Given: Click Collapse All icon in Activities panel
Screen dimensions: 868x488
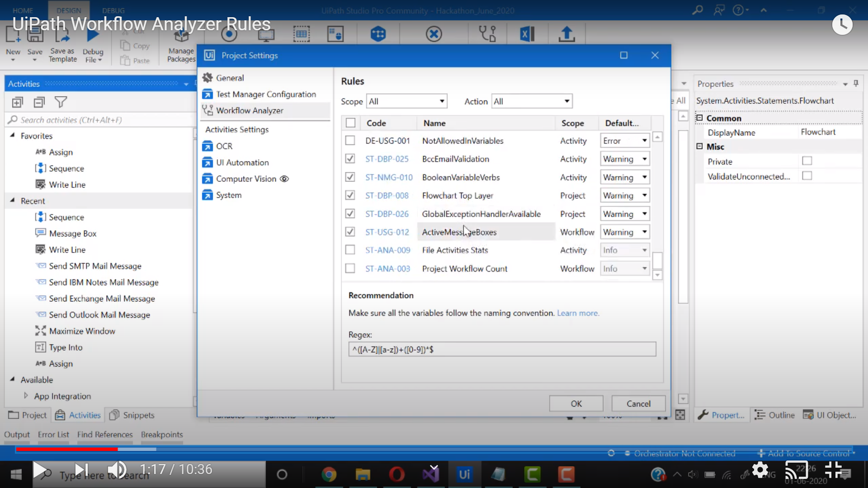Looking at the screenshot, I should coord(39,103).
